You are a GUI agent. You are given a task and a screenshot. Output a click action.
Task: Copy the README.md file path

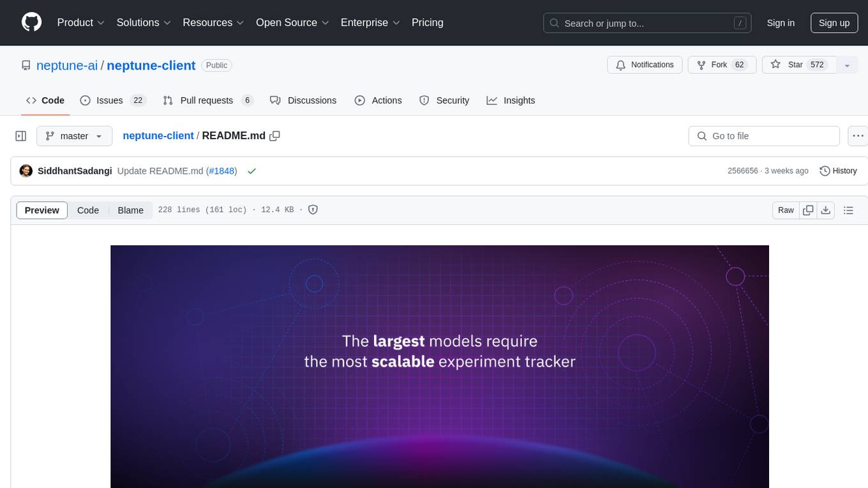click(275, 136)
